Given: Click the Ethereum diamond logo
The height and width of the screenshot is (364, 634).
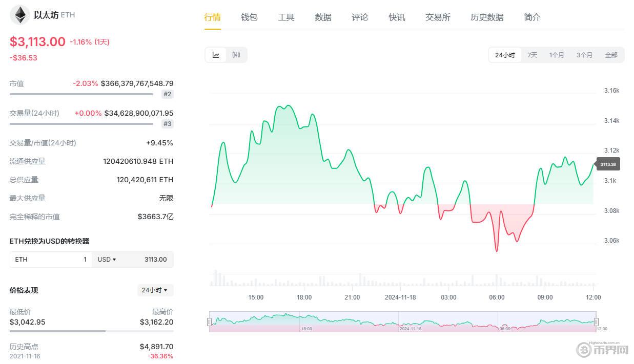Looking at the screenshot, I should tap(18, 15).
